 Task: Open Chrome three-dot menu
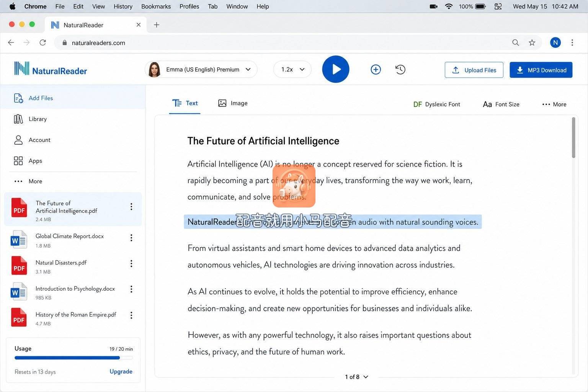pyautogui.click(x=572, y=42)
